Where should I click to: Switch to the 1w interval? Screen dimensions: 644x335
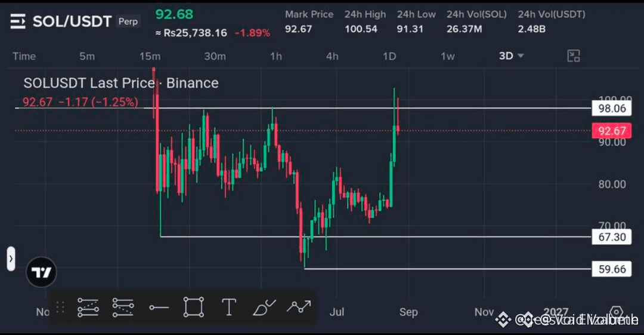pos(448,56)
